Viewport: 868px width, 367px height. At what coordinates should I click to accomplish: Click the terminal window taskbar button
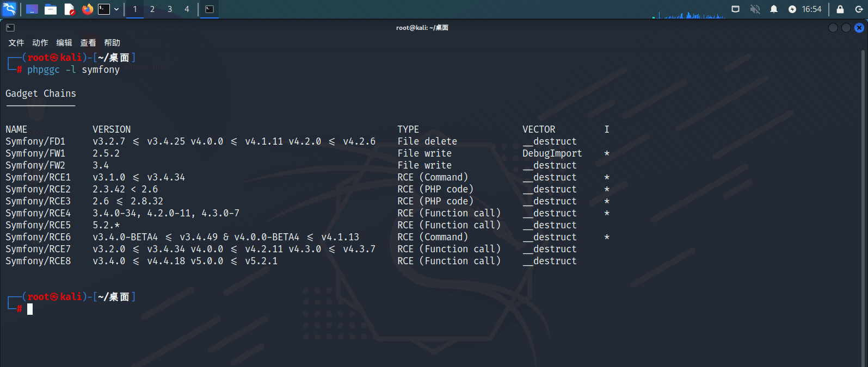tap(210, 9)
